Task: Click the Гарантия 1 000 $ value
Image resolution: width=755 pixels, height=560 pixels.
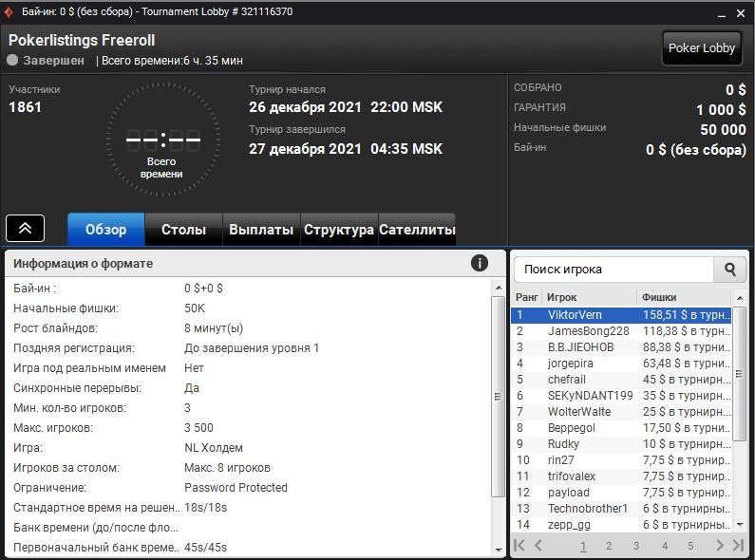Action: pos(721,110)
